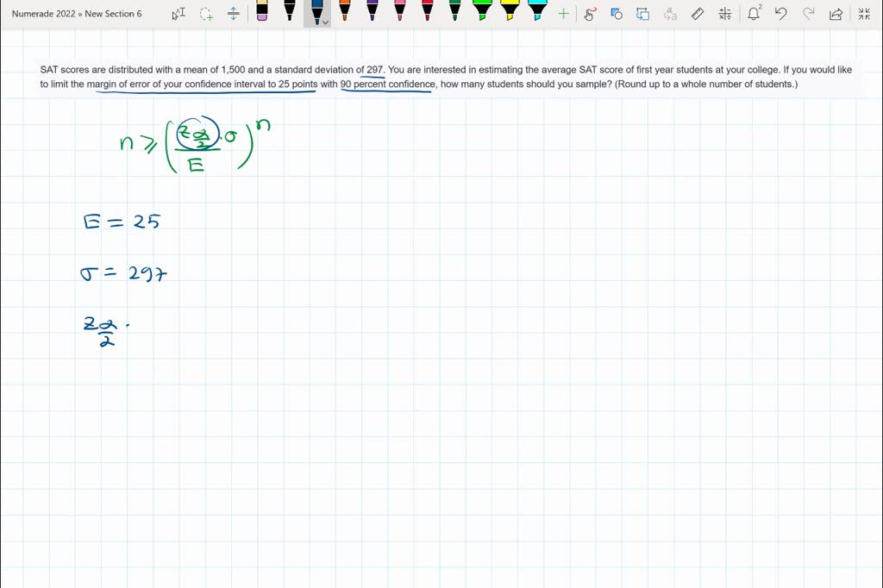Select the Insert Space tool
Viewport: 883px width, 588px height.
233,14
